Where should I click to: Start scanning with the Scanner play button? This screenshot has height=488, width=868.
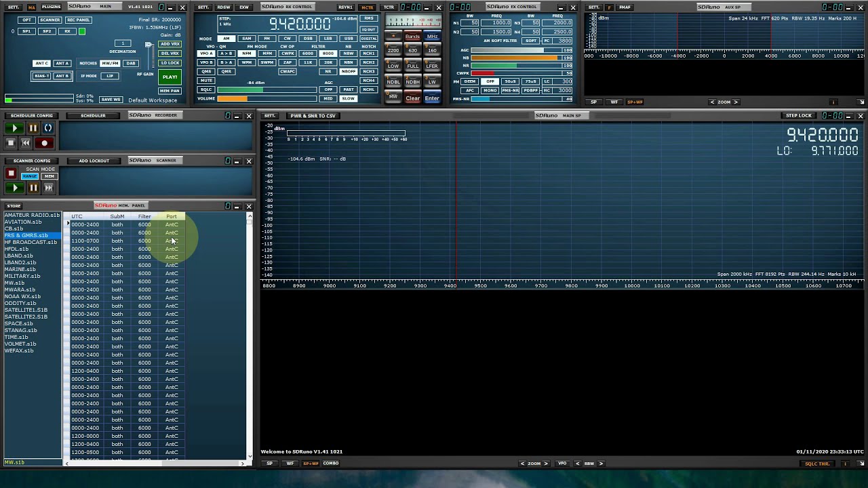tap(14, 188)
